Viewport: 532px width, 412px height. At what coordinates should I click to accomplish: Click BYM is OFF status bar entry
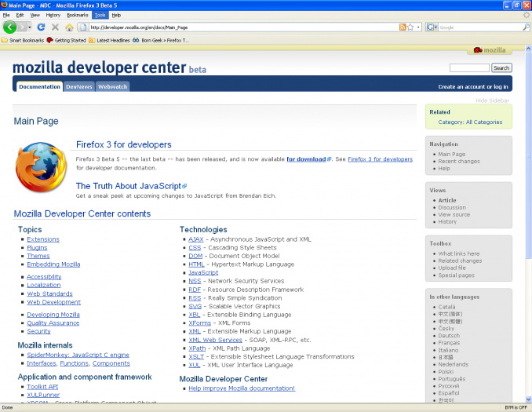[516, 407]
